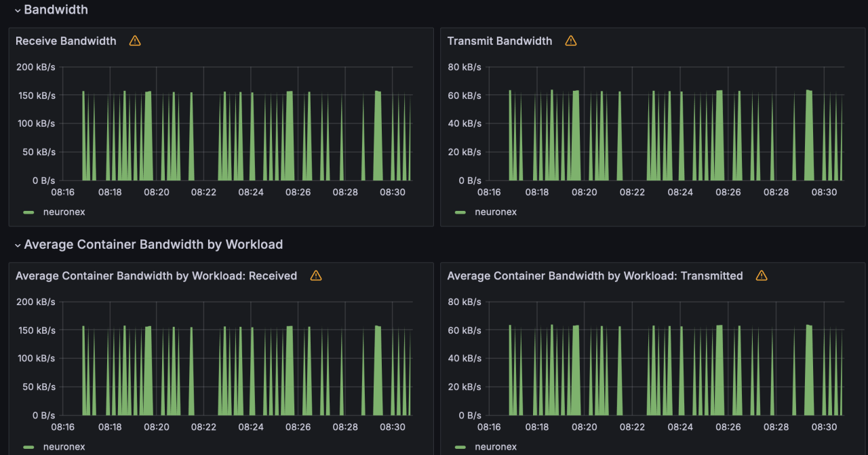Toggle neuronex series in Receive Bandwidth legend
Screen dimensions: 868x455
point(64,212)
